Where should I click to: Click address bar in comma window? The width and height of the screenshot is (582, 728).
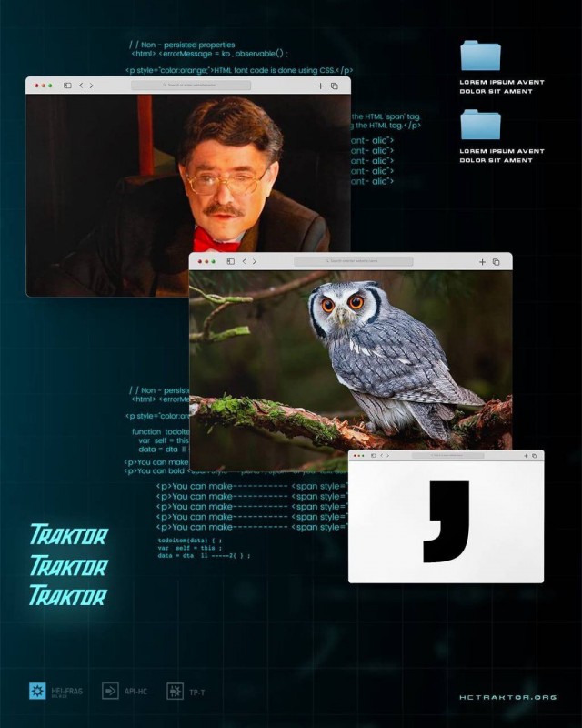tap(448, 456)
